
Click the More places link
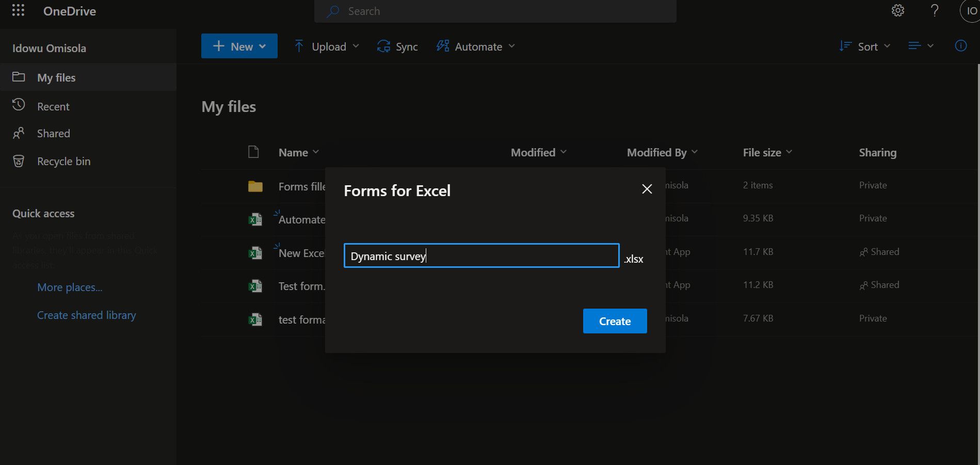pyautogui.click(x=69, y=287)
